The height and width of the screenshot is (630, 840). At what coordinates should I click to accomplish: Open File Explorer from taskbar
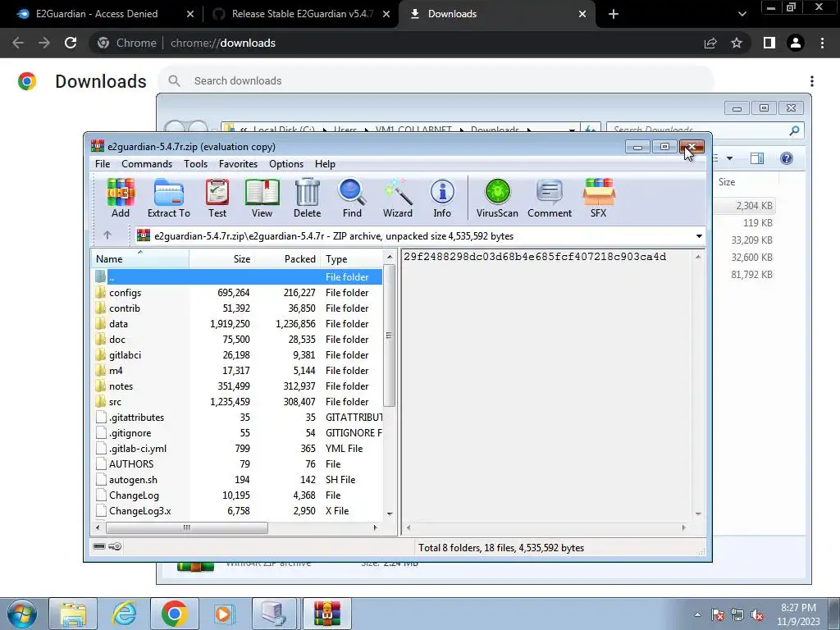73,614
